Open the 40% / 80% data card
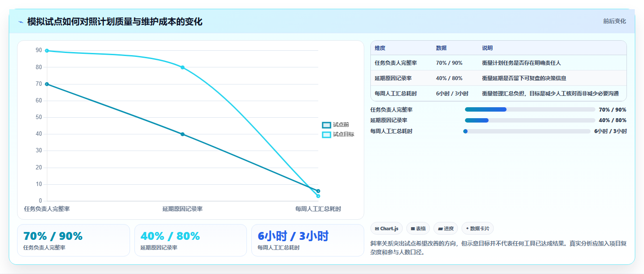This screenshot has width=644, height=274. (191, 240)
